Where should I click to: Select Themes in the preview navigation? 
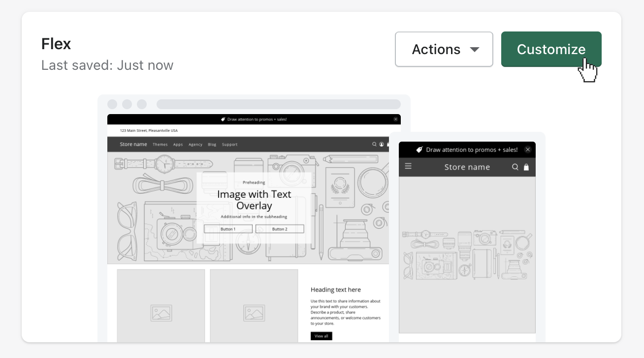[x=160, y=145]
